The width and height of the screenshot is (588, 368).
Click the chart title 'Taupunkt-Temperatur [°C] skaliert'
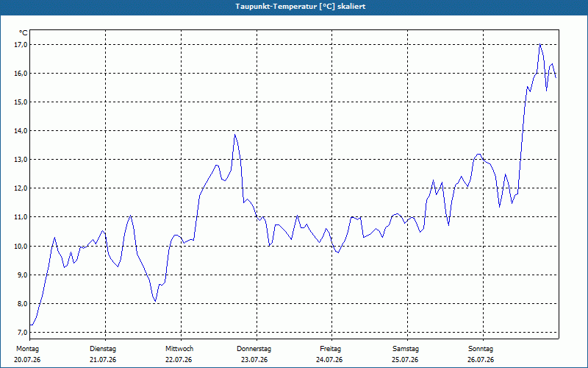coord(301,7)
